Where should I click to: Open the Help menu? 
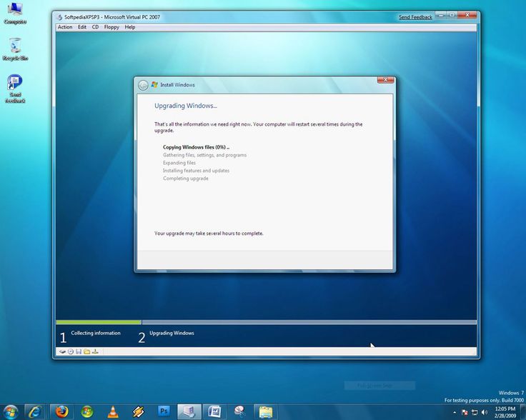click(x=130, y=27)
